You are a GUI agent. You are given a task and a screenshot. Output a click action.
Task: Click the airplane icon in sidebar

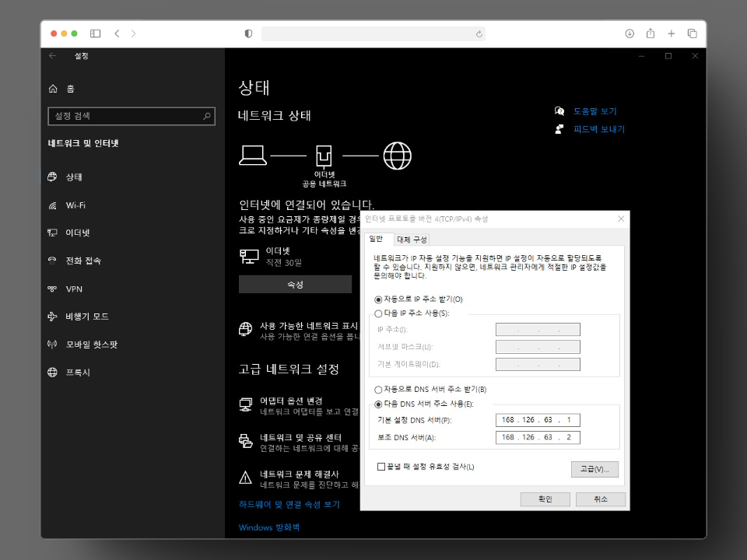[x=52, y=317]
